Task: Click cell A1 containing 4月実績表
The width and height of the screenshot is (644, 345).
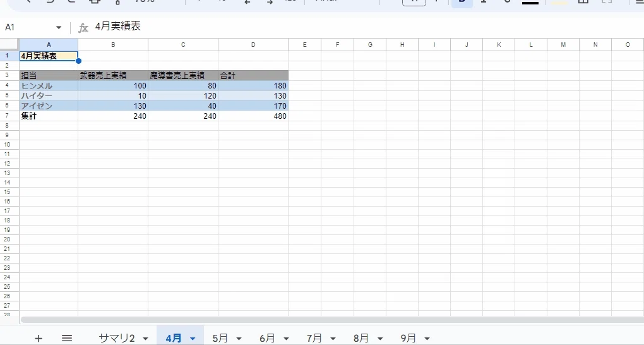Action: 49,56
